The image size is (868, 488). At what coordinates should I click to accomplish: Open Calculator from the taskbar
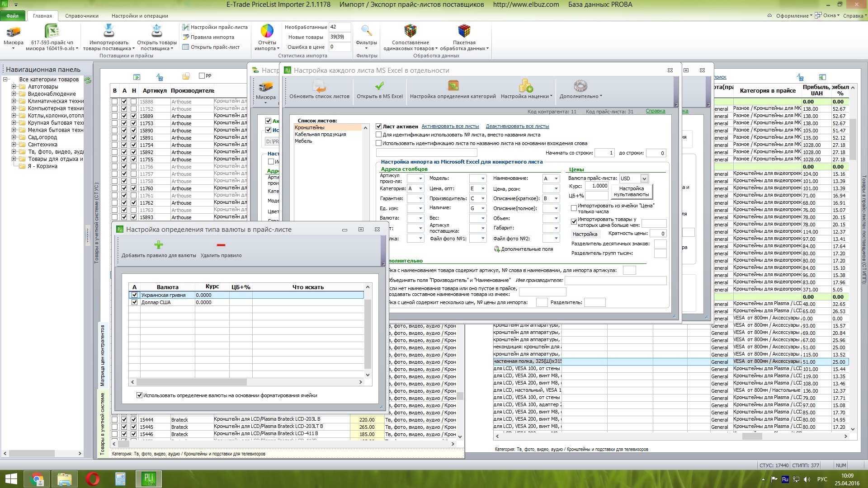point(120,479)
